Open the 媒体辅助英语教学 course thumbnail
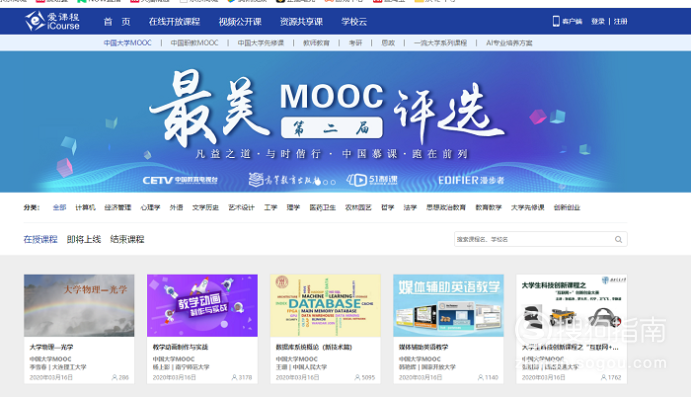Screen dimensions: 691x397 click(x=449, y=306)
